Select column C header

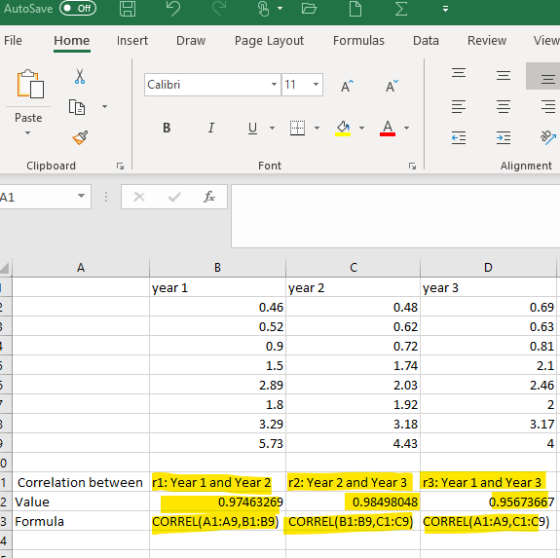(353, 268)
